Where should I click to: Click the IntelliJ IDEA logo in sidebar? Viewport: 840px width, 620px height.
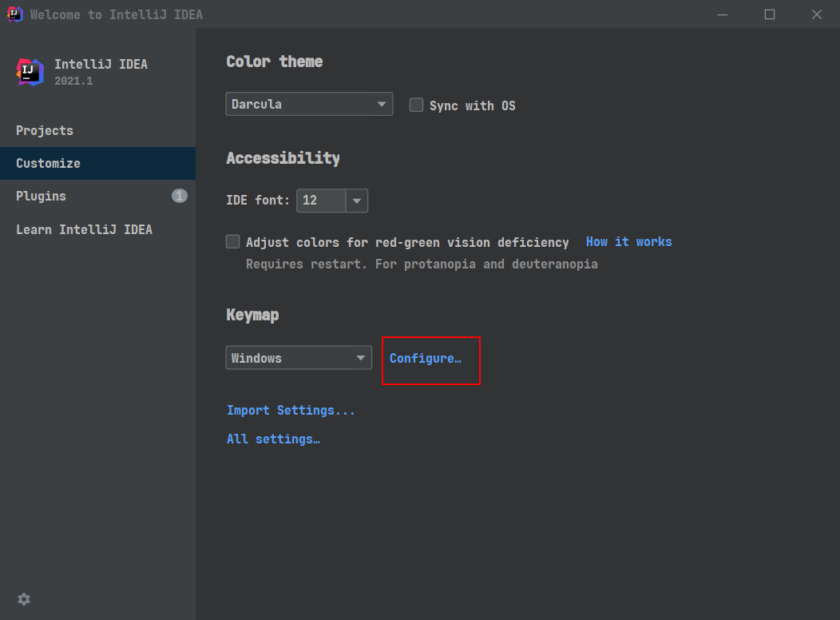(x=30, y=72)
